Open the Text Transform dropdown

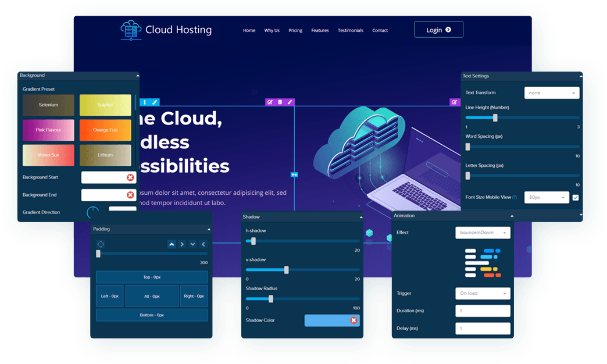(x=551, y=92)
